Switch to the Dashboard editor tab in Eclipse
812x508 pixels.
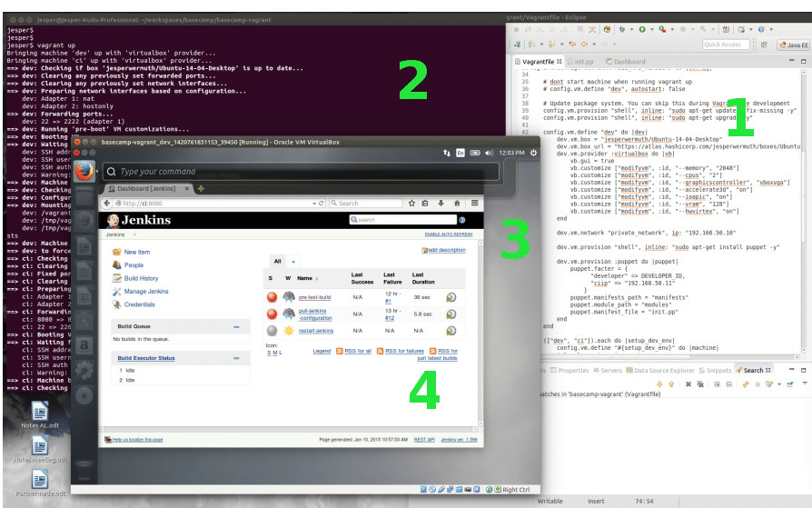(626, 61)
